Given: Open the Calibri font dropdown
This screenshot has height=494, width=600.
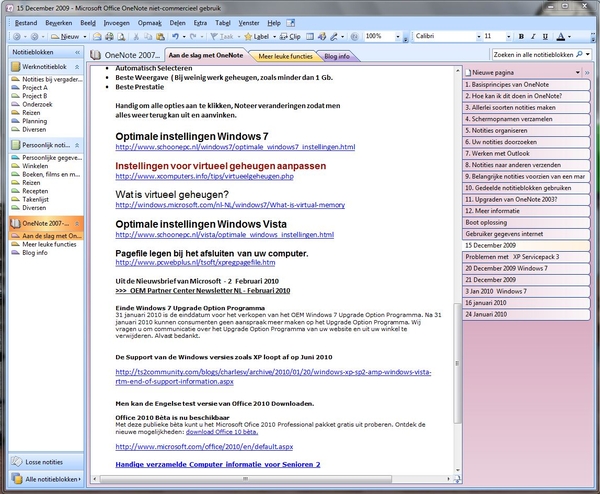Looking at the screenshot, I should coord(479,36).
